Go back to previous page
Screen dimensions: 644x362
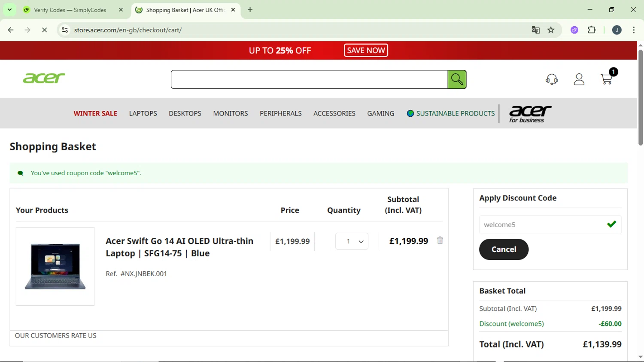11,30
